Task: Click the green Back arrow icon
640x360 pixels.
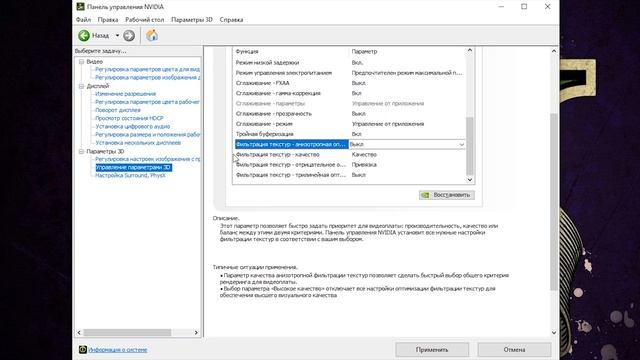Action: tap(84, 36)
